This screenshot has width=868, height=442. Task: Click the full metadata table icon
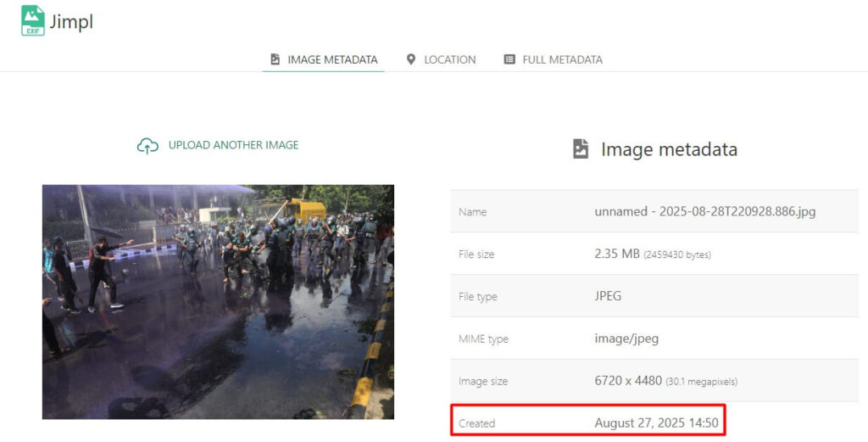click(x=509, y=59)
